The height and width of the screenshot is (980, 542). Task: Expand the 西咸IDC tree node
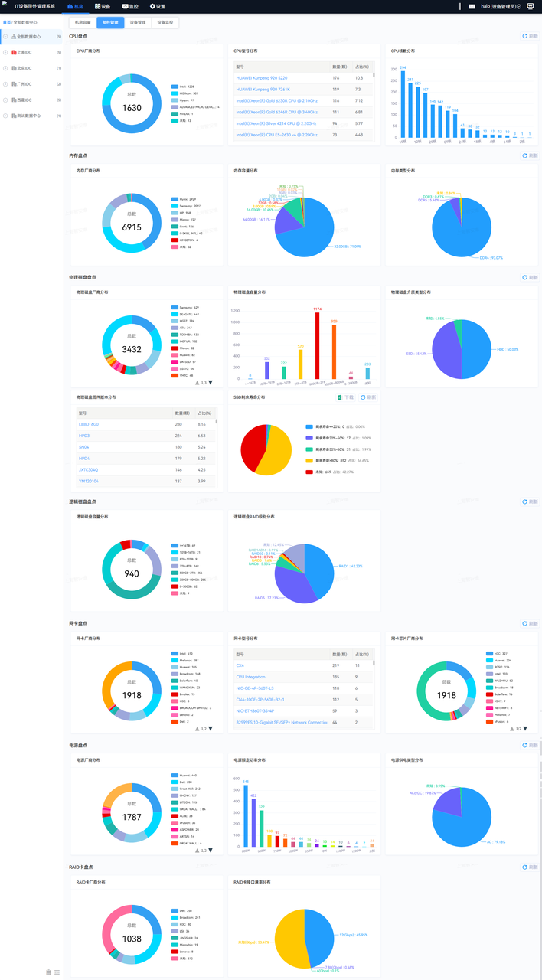5,100
